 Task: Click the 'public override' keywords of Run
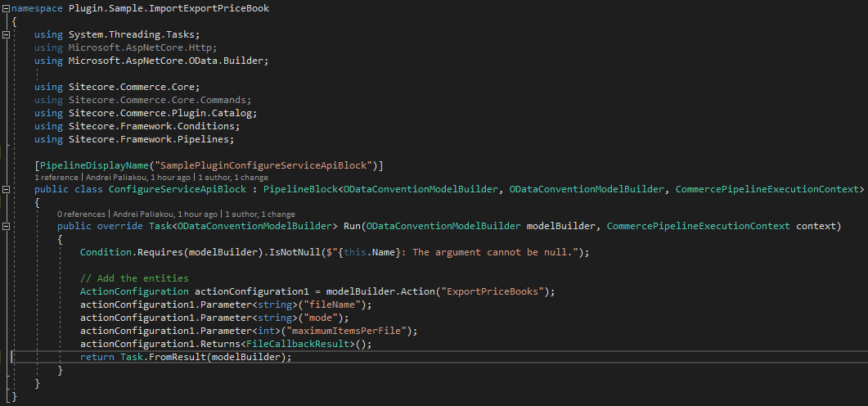100,226
